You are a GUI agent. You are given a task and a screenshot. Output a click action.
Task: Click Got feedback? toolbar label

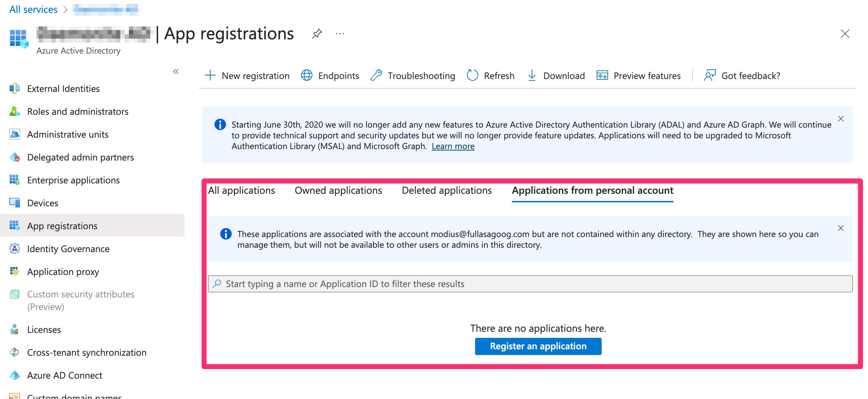[x=751, y=76]
